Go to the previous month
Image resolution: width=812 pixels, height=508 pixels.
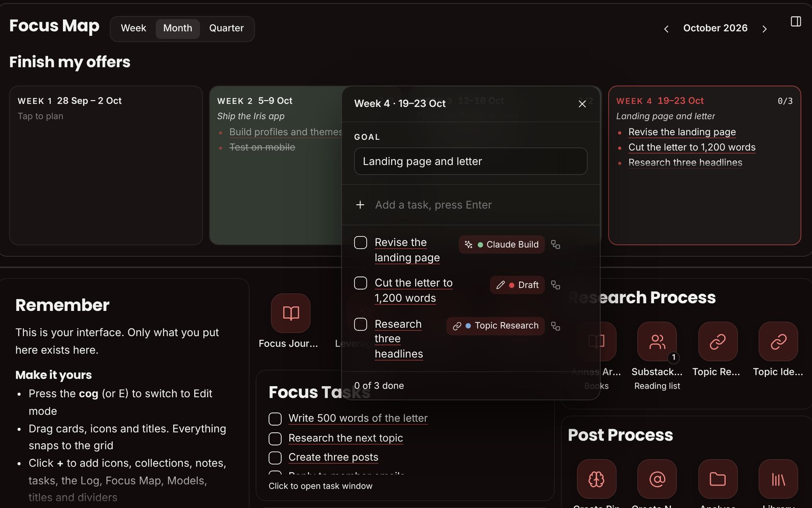(x=666, y=29)
